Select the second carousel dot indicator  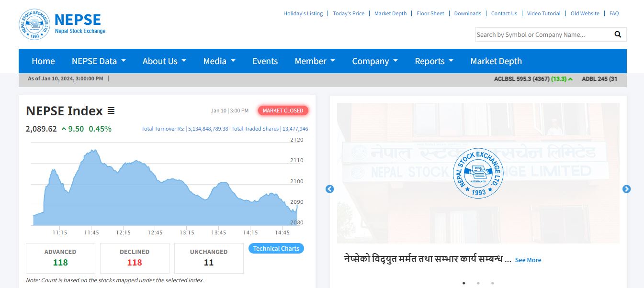point(478,283)
